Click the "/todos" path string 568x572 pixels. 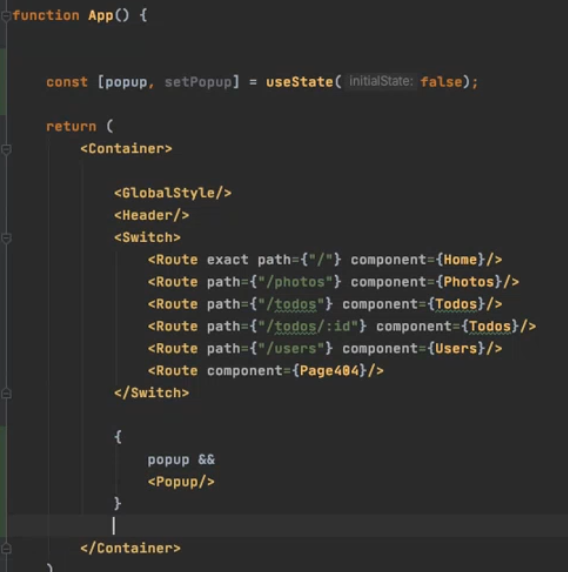tap(291, 304)
